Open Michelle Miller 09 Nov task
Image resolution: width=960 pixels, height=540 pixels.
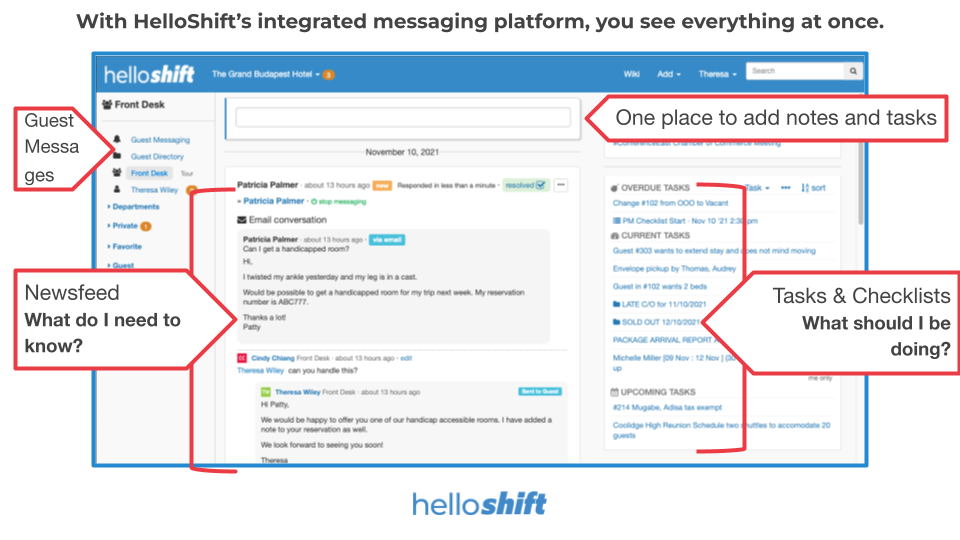pos(673,362)
